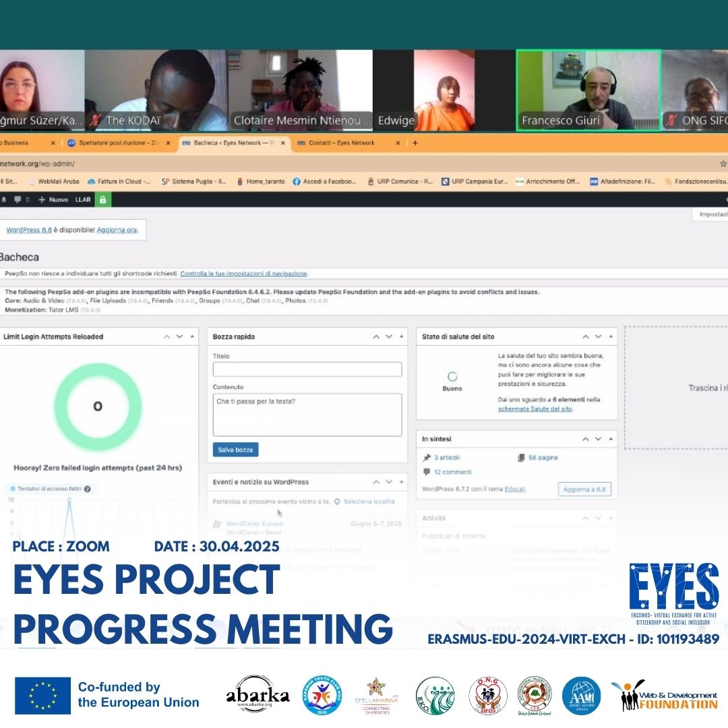The width and height of the screenshot is (728, 728).
Task: Open the URP Comunica bookmark
Action: point(400,181)
